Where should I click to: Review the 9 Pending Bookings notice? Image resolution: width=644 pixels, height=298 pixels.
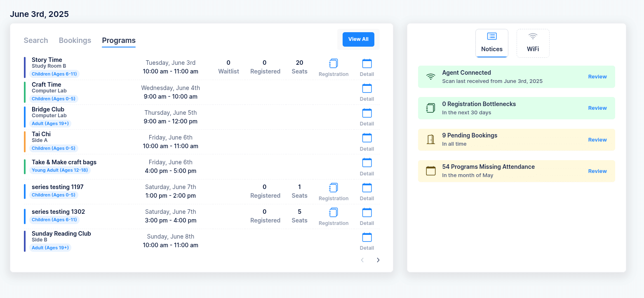(597, 140)
